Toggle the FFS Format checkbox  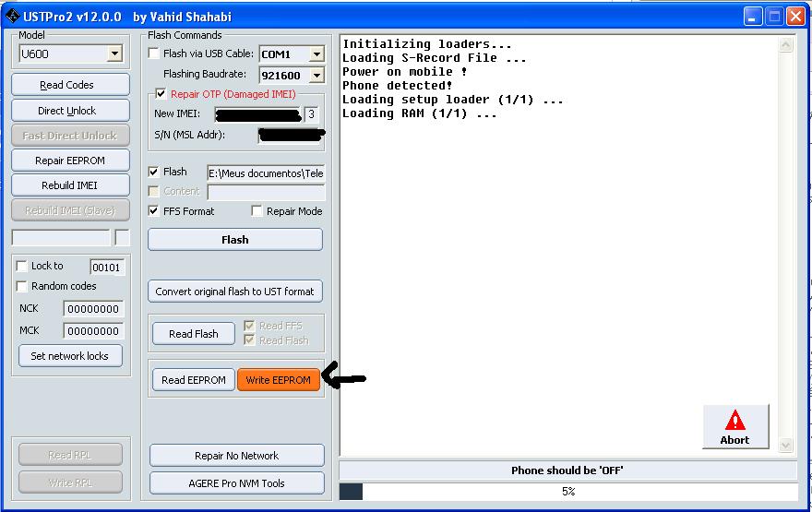click(x=153, y=210)
